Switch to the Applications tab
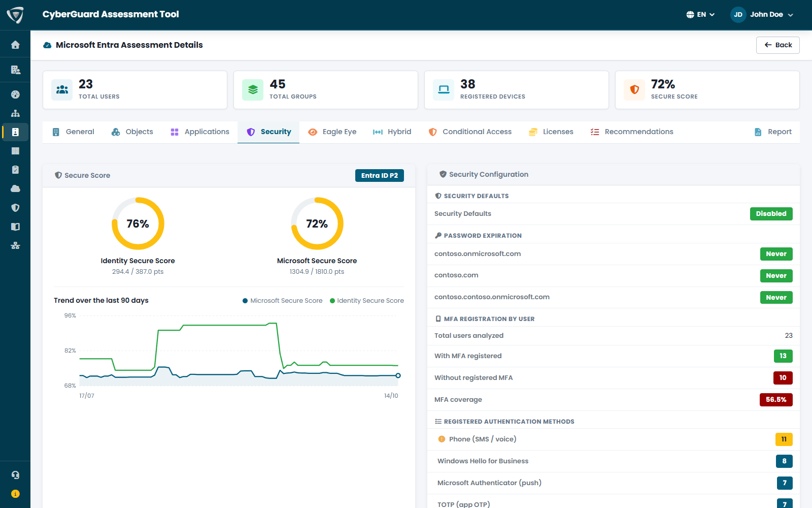The height and width of the screenshot is (508, 812). click(x=199, y=132)
